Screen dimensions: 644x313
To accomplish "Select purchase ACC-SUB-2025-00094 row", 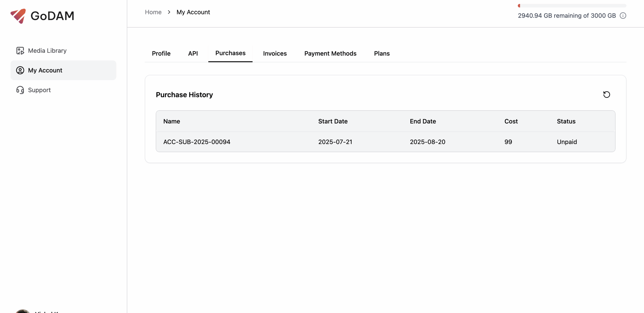I will (x=196, y=142).
